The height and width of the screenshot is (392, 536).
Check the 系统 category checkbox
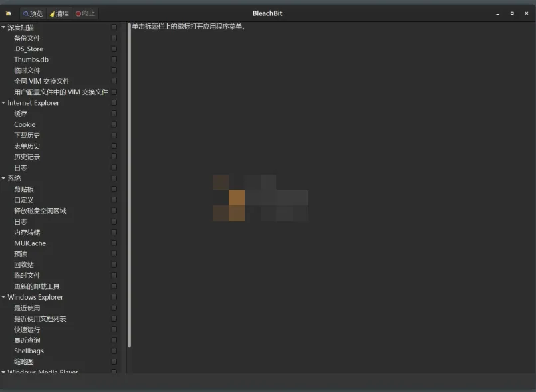(114, 178)
